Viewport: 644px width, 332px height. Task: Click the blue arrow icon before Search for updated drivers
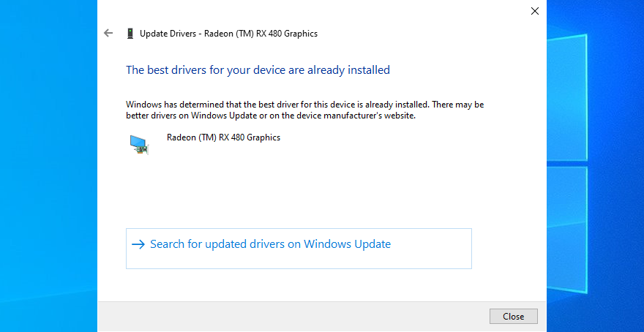click(x=138, y=244)
